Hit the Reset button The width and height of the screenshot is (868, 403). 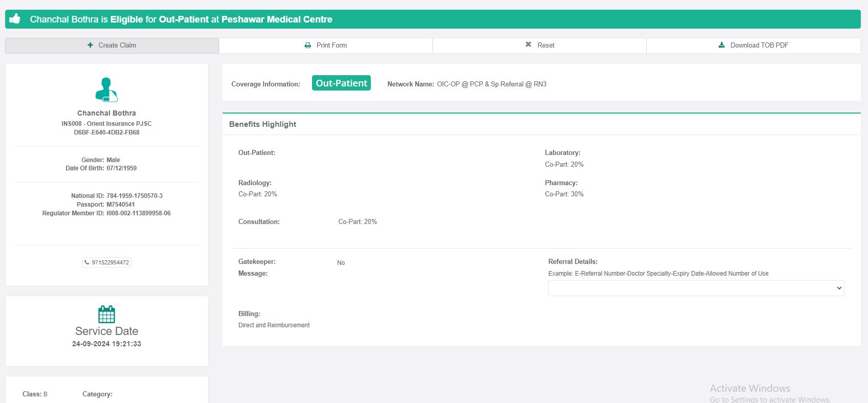(x=540, y=46)
